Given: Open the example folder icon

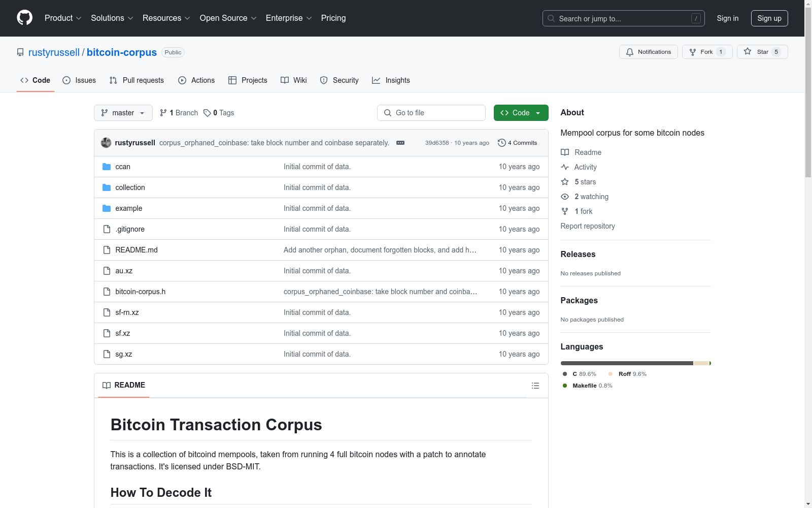Looking at the screenshot, I should pos(107,208).
